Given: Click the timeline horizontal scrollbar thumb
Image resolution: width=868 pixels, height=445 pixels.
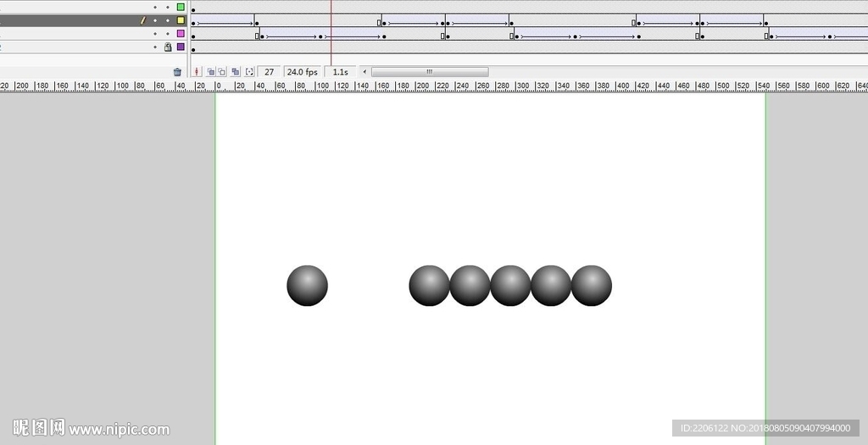Looking at the screenshot, I should tap(430, 73).
